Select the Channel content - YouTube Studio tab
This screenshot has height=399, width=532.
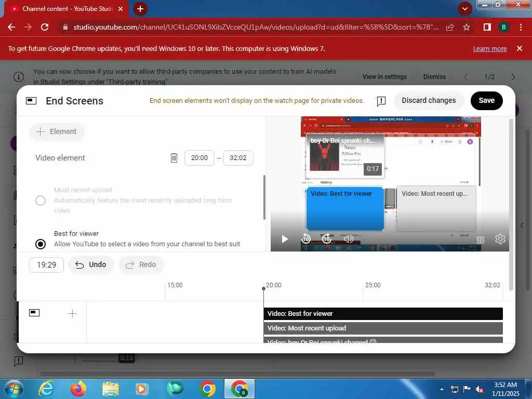coord(66,9)
